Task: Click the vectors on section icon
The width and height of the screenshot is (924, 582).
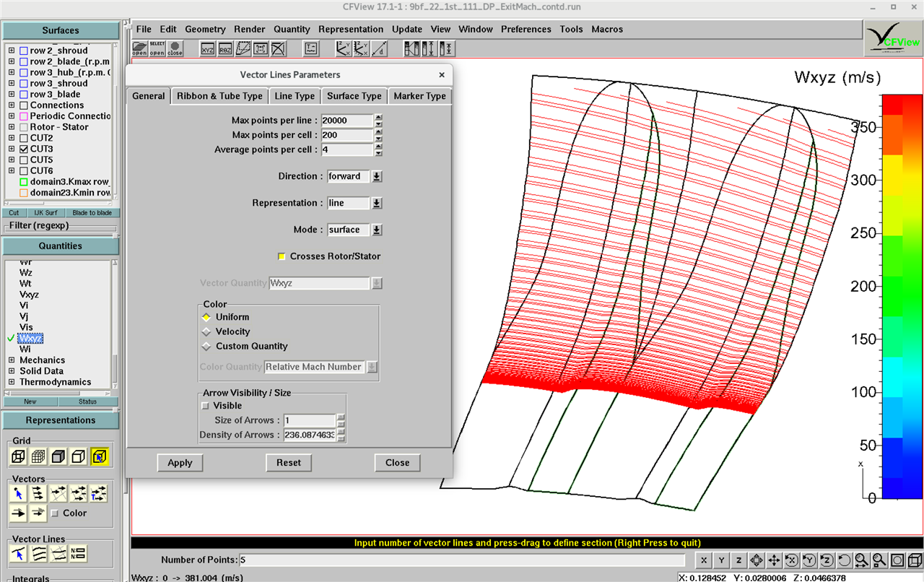Action: pos(39,494)
